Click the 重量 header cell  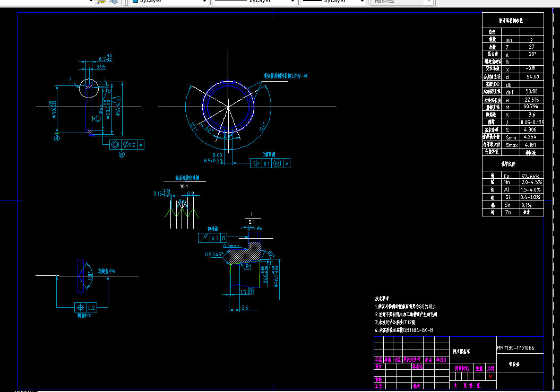point(479,368)
